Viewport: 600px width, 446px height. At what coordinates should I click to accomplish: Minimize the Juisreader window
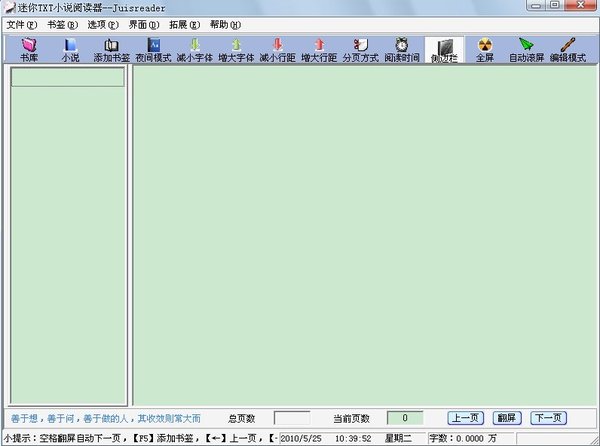pyautogui.click(x=536, y=5)
